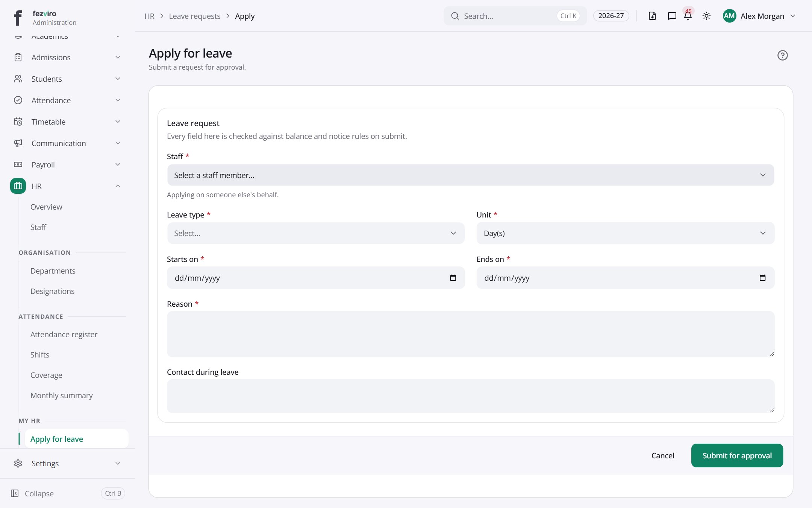
Task: Click the green HR briefcase icon
Action: (18, 186)
